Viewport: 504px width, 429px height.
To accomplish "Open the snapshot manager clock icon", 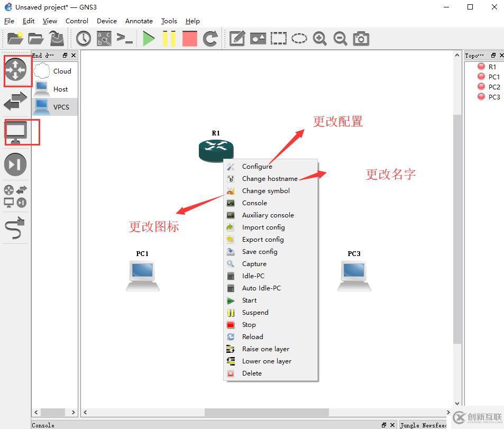I will click(x=84, y=39).
